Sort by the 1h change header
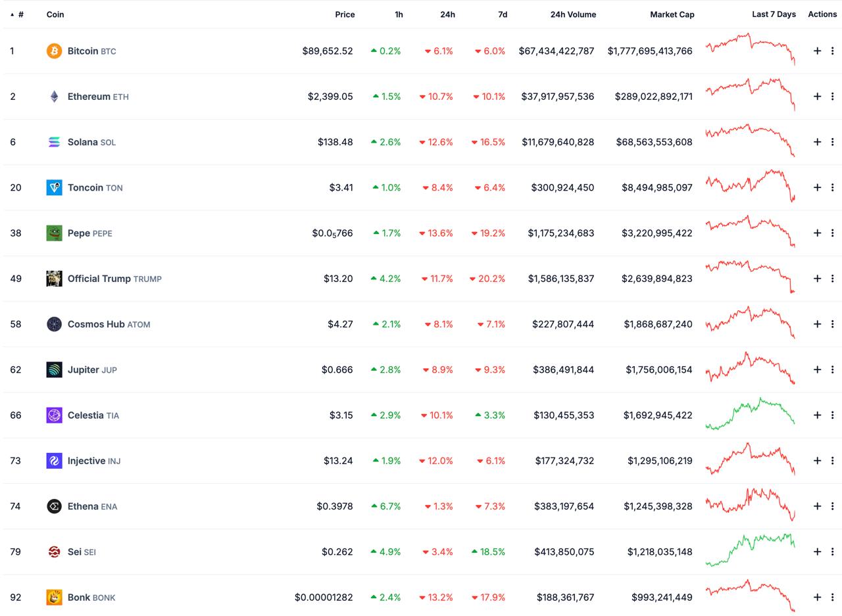842x616 pixels. 399,14
